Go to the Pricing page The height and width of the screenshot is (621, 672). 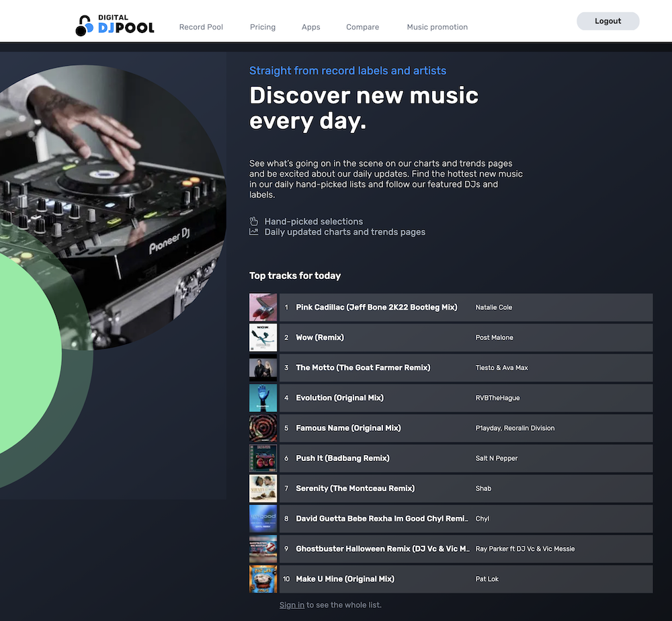coord(263,27)
